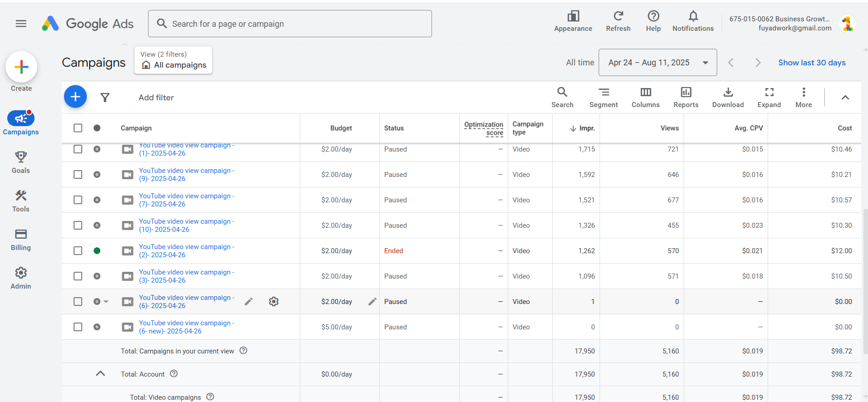The height and width of the screenshot is (402, 868).
Task: Click the search for page or campaign field
Action: click(290, 24)
